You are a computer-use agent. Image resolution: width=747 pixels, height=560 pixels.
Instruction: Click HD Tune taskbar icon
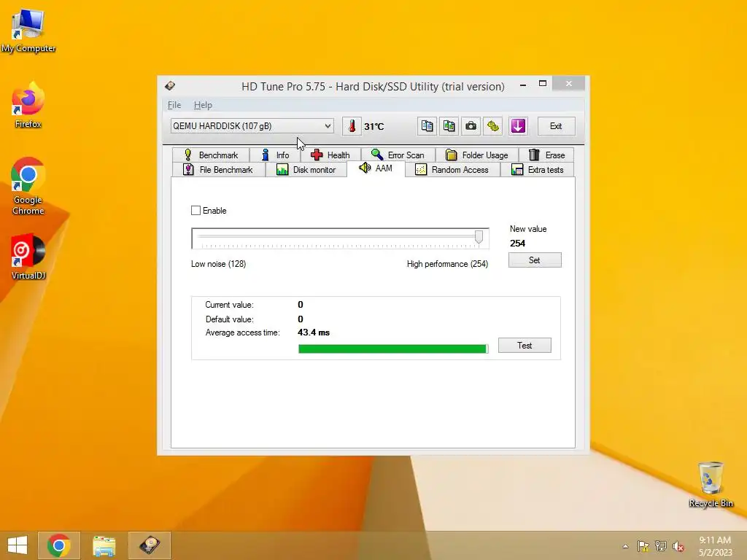(x=149, y=545)
